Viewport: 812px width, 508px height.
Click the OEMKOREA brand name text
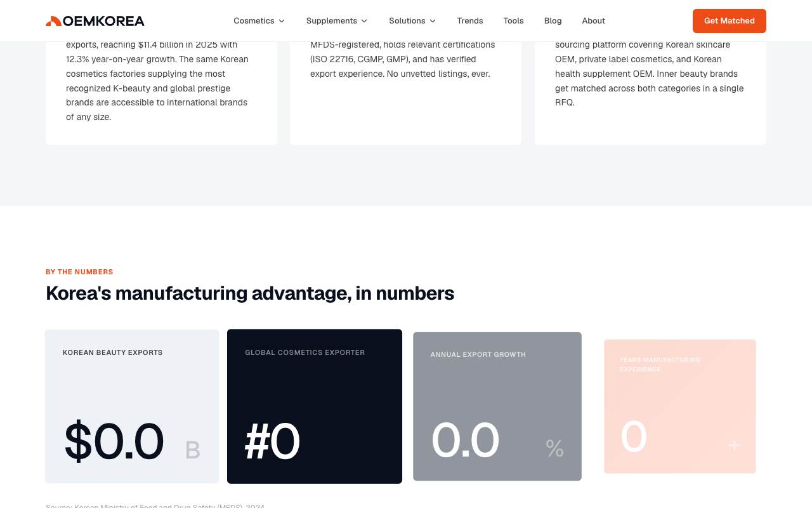[x=103, y=21]
